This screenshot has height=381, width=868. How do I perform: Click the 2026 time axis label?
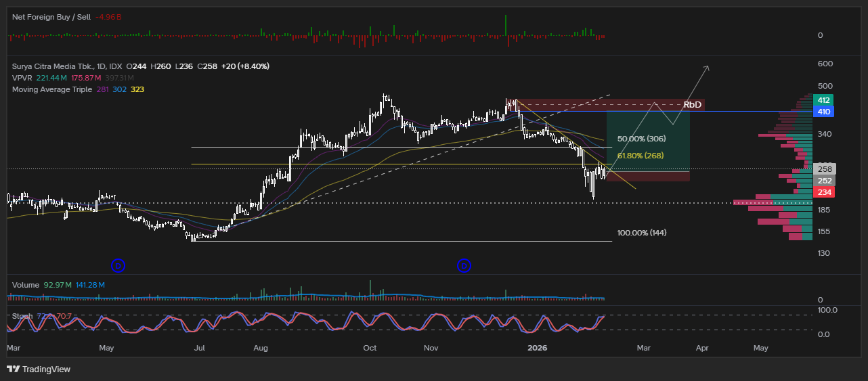pos(537,349)
